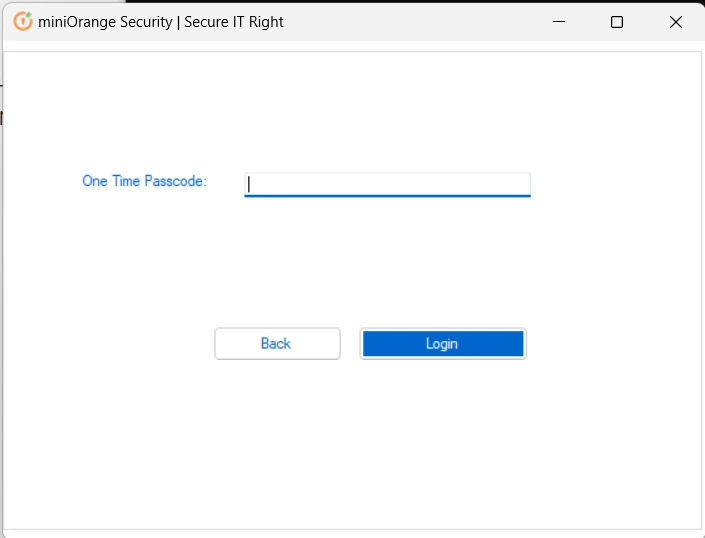Click the dash minimize icon
The height and width of the screenshot is (538, 705).
coord(559,21)
